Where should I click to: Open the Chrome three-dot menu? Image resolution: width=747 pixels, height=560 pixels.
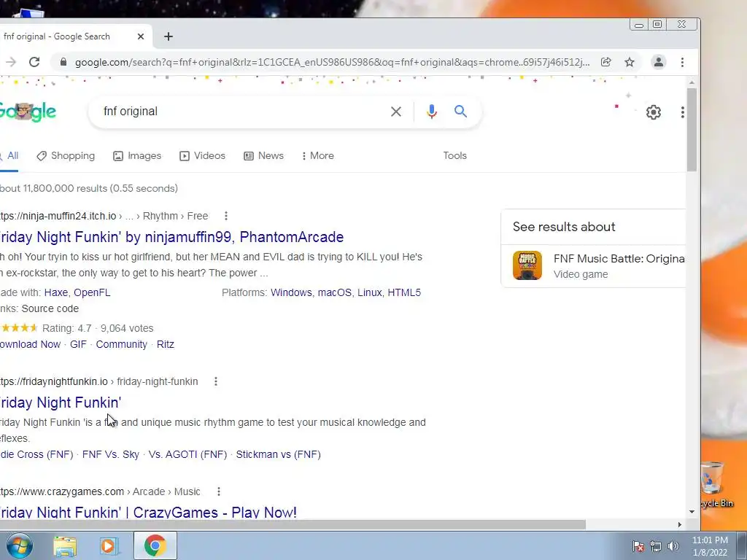click(682, 62)
